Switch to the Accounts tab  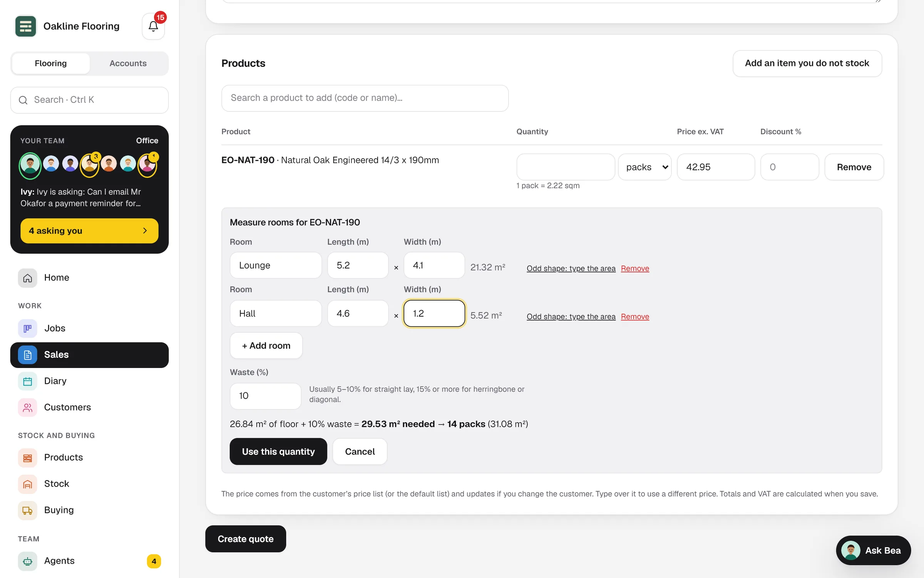[128, 63]
